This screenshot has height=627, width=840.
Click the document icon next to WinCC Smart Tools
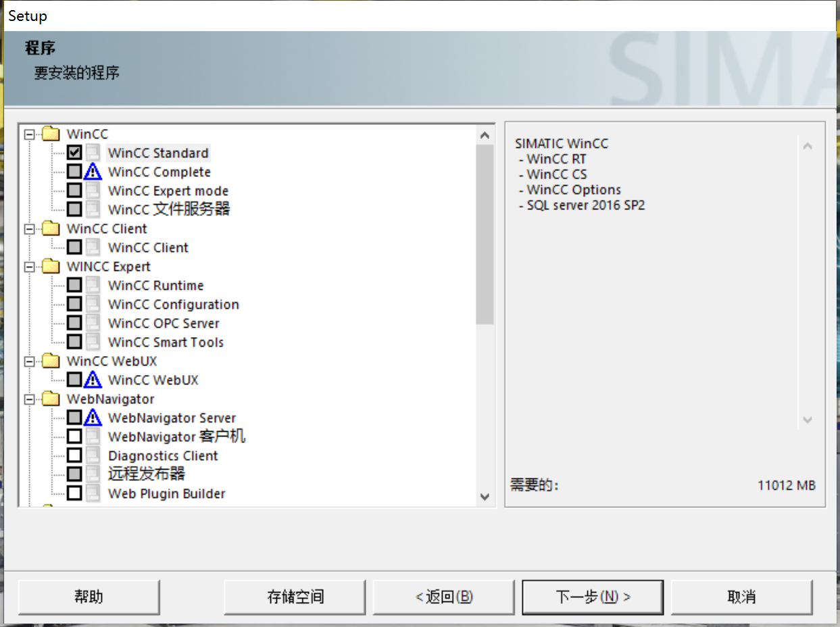[93, 342]
